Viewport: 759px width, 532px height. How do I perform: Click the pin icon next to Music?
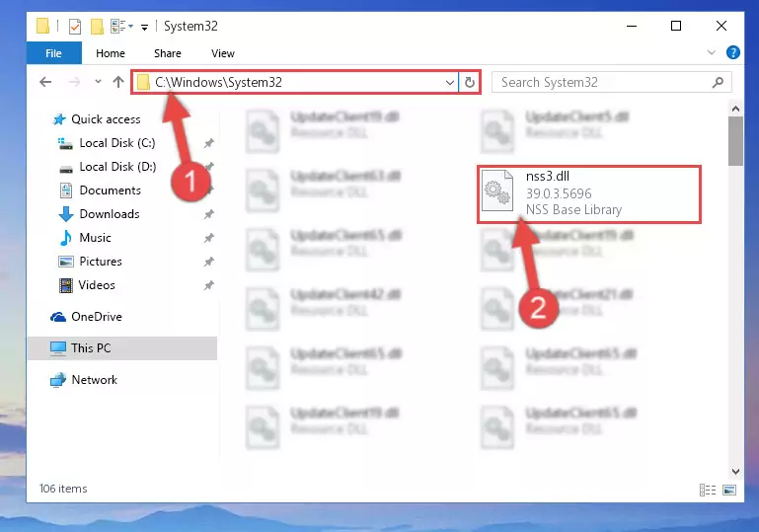click(x=208, y=238)
